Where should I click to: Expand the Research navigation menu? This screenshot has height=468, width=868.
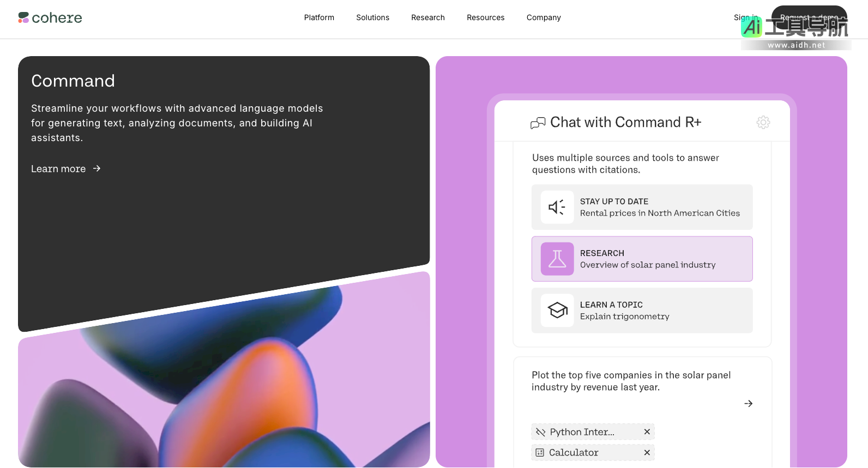pyautogui.click(x=428, y=17)
